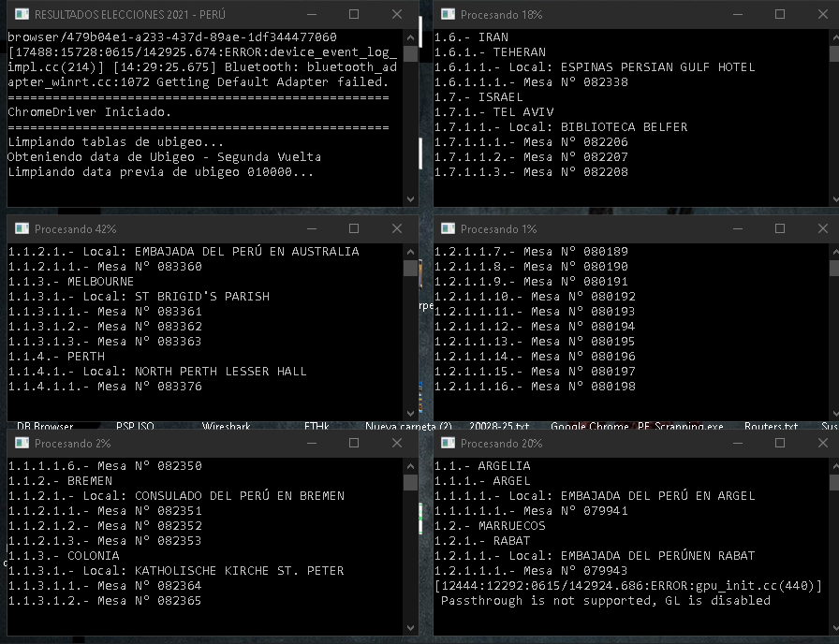Click KATHOLISCHE KIRCHE ST. PETER line

(176, 571)
